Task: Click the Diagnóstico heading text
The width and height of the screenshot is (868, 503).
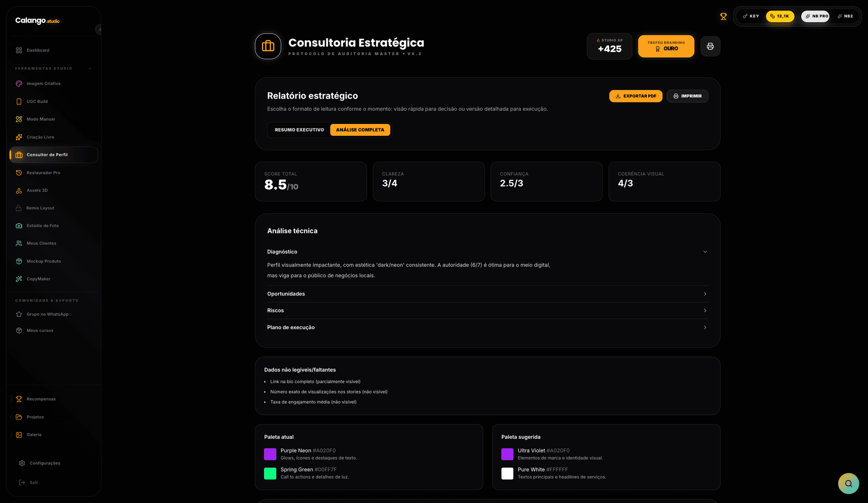Action: pyautogui.click(x=282, y=252)
